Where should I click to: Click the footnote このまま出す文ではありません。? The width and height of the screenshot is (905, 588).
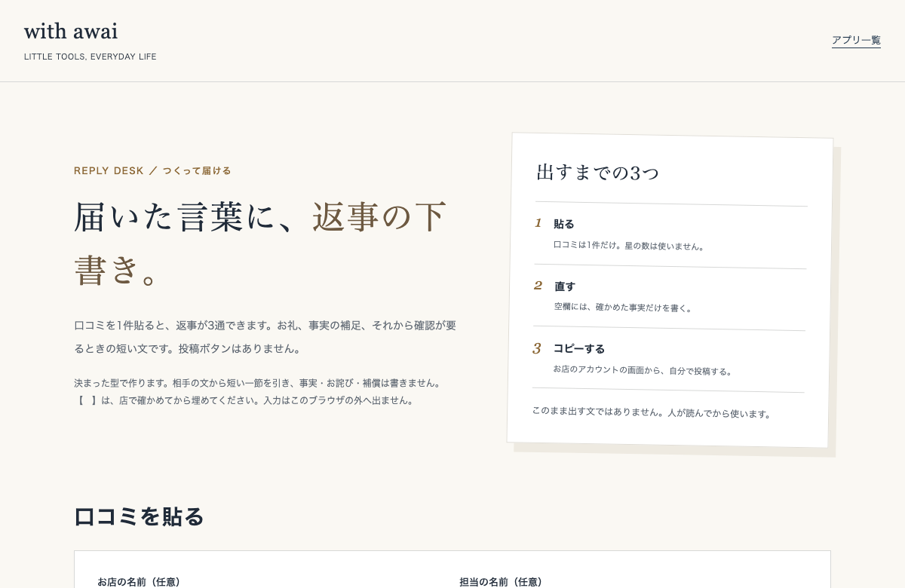tap(652, 412)
